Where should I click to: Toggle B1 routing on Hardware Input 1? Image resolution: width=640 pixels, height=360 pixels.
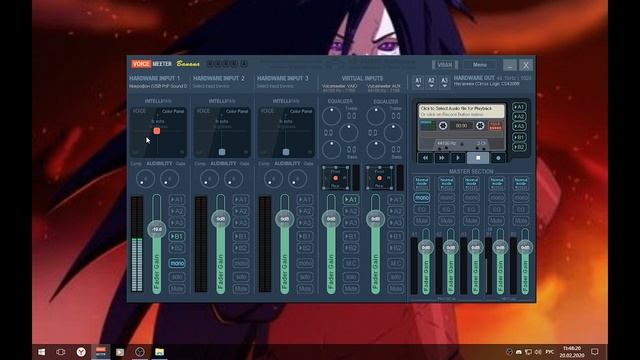tap(177, 236)
